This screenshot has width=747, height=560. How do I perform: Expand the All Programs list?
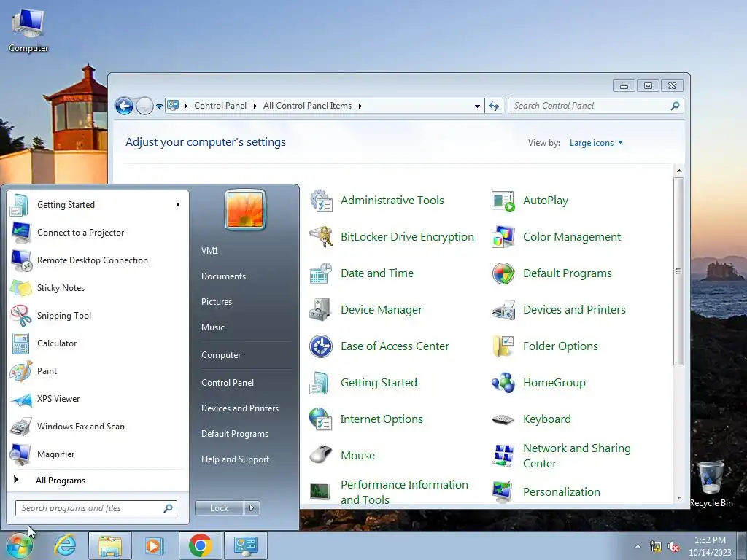(61, 481)
